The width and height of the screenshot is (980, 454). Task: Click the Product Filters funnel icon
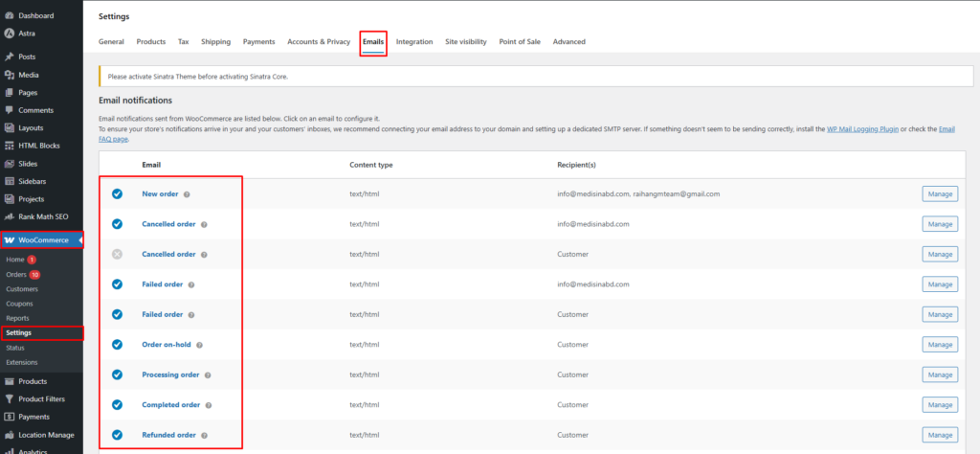pyautogui.click(x=9, y=398)
